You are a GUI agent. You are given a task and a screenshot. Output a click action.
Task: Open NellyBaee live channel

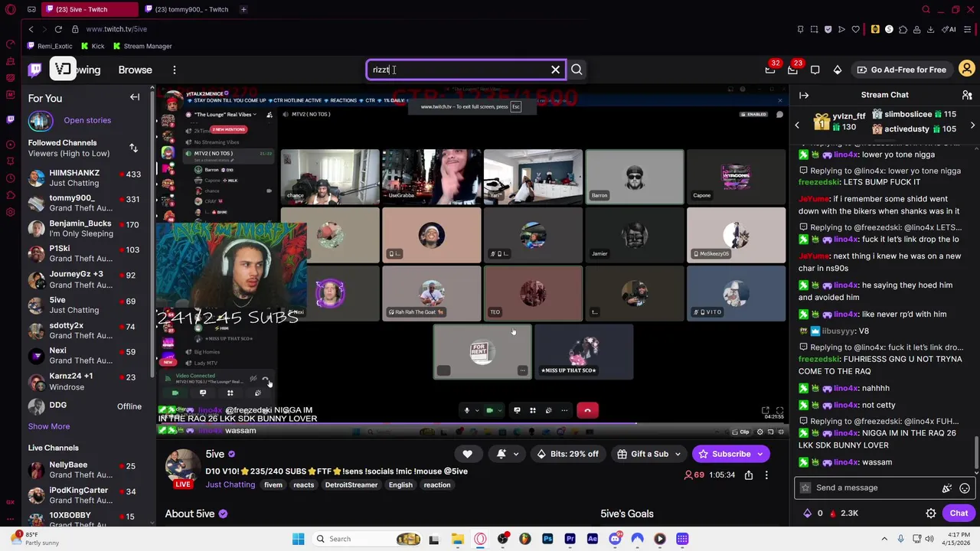click(84, 469)
